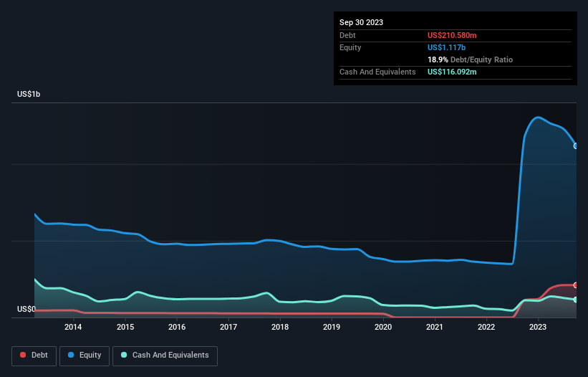Click the 2016 x-axis label
Viewport: 588px width, 377px height.
point(177,327)
